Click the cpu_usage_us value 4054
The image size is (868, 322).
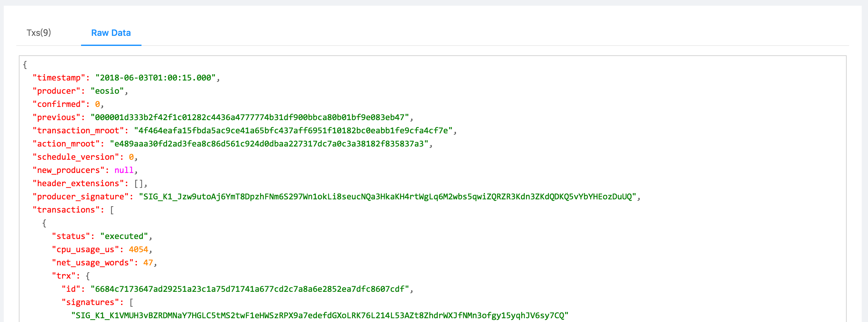click(x=138, y=249)
